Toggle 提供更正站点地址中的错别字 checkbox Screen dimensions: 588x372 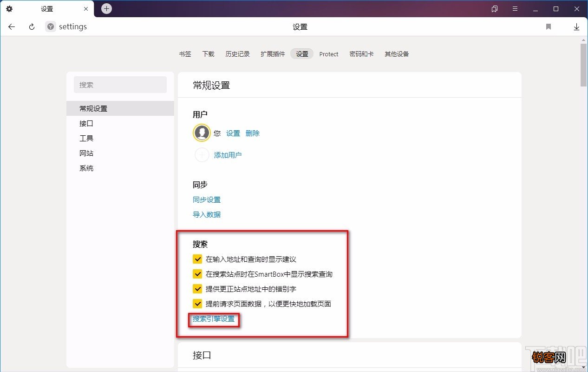click(x=197, y=289)
